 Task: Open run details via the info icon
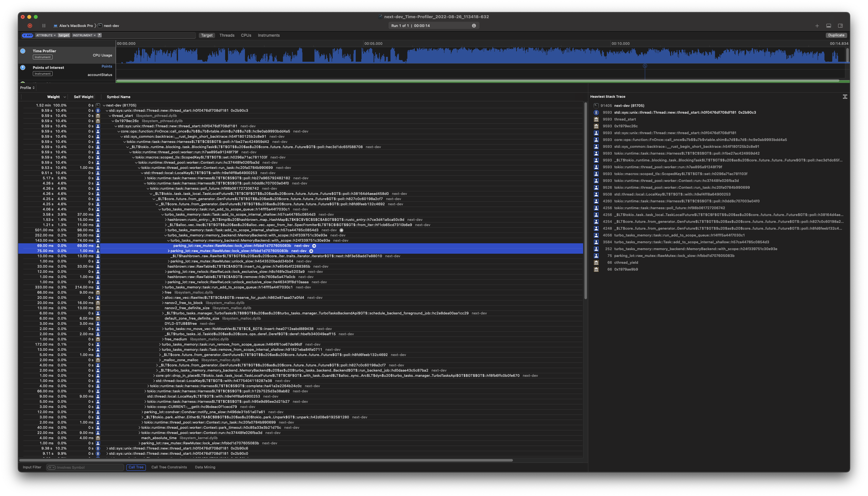click(473, 25)
